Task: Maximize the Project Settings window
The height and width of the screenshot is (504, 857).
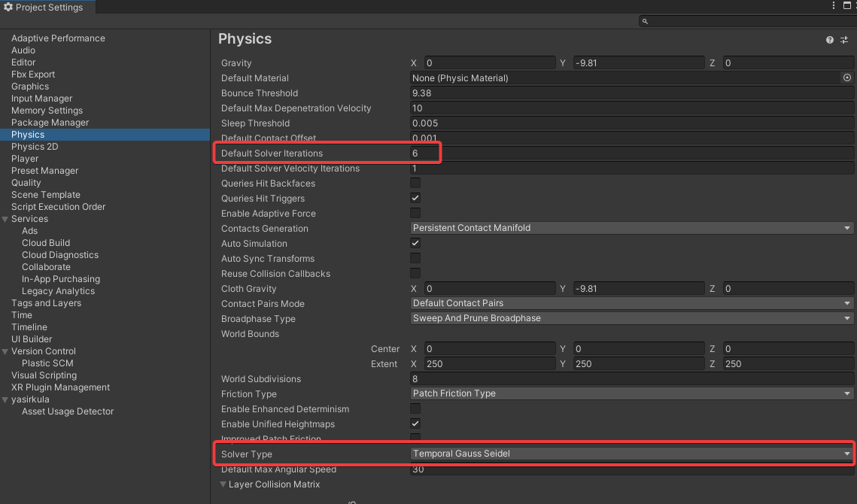Action: pos(847,6)
